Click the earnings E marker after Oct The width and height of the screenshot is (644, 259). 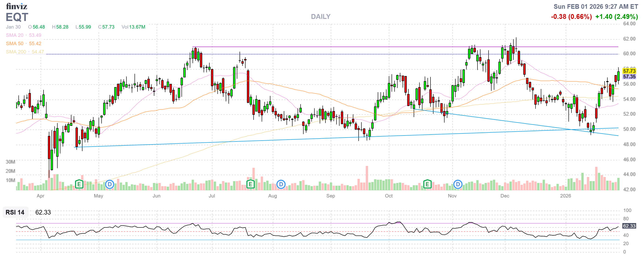coord(427,185)
